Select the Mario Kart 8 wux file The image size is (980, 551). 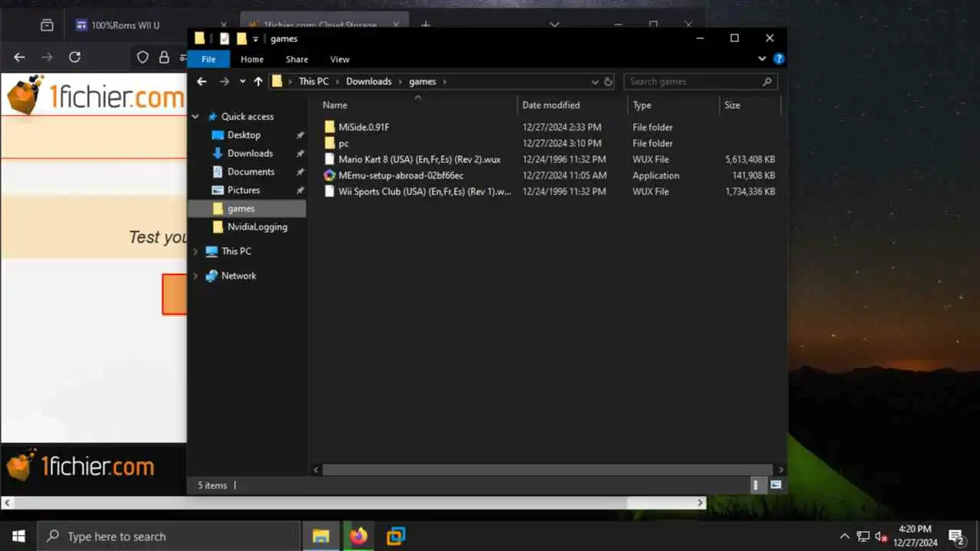pos(419,159)
